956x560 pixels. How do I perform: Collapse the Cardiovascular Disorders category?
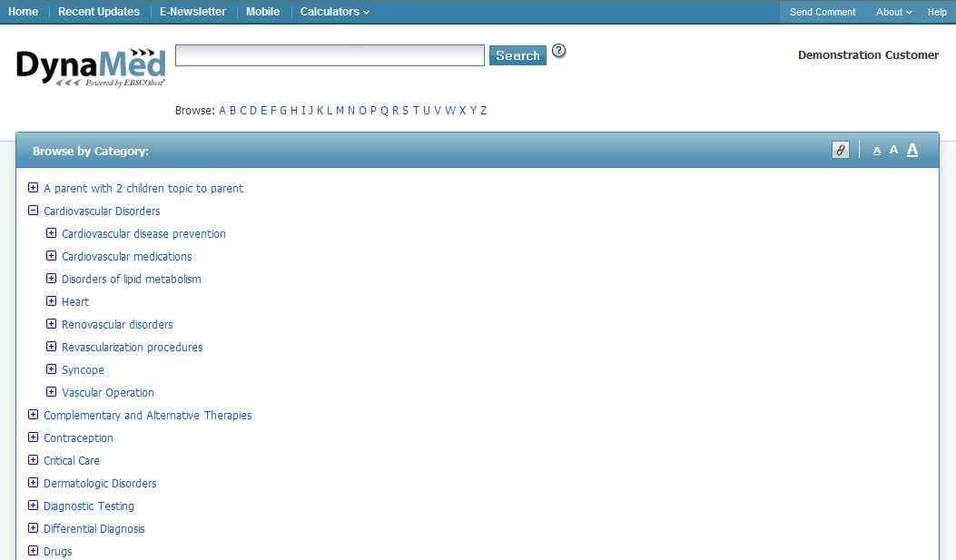tap(34, 211)
